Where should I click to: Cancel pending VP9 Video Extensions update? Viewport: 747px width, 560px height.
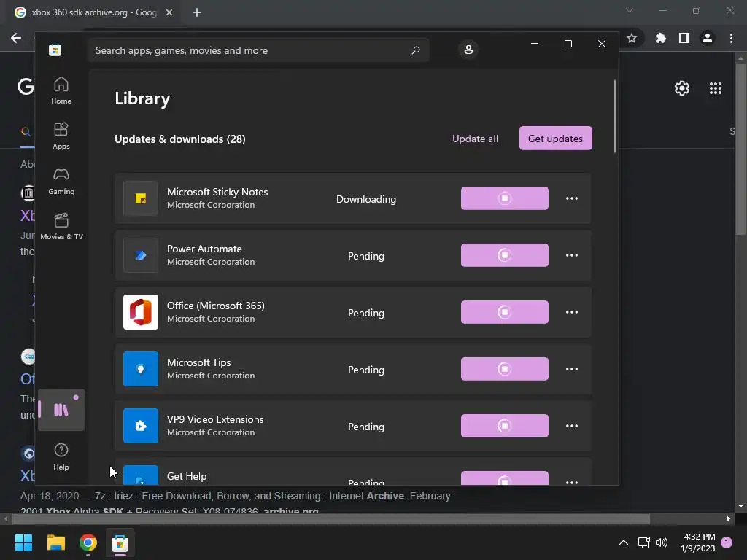(505, 426)
